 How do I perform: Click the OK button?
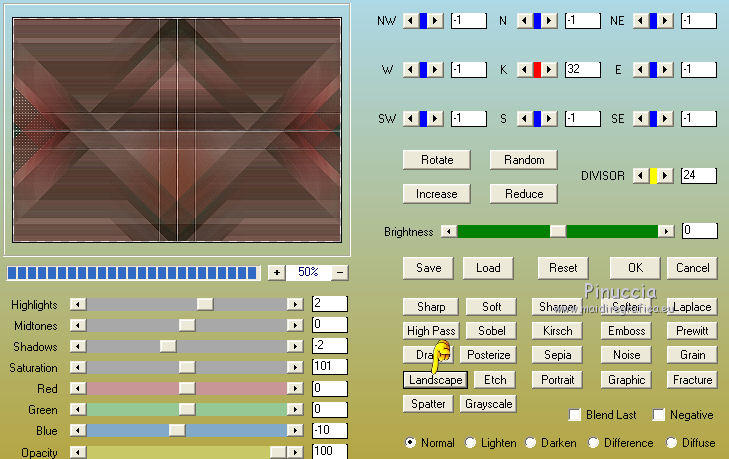click(x=635, y=268)
